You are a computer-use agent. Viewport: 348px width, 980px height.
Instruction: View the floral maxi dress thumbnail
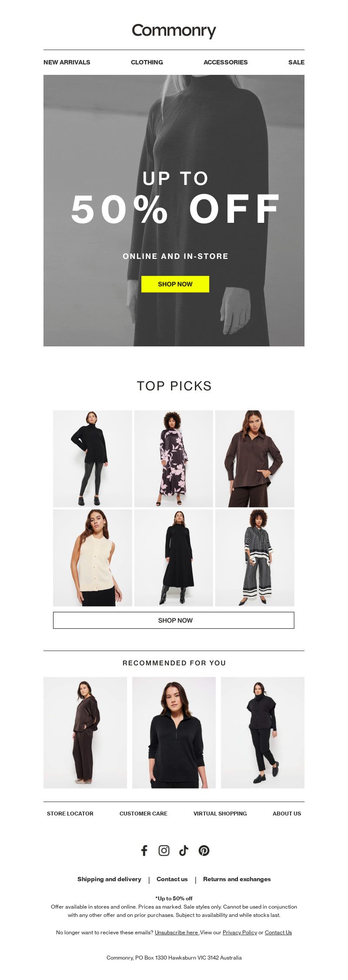coord(174,459)
